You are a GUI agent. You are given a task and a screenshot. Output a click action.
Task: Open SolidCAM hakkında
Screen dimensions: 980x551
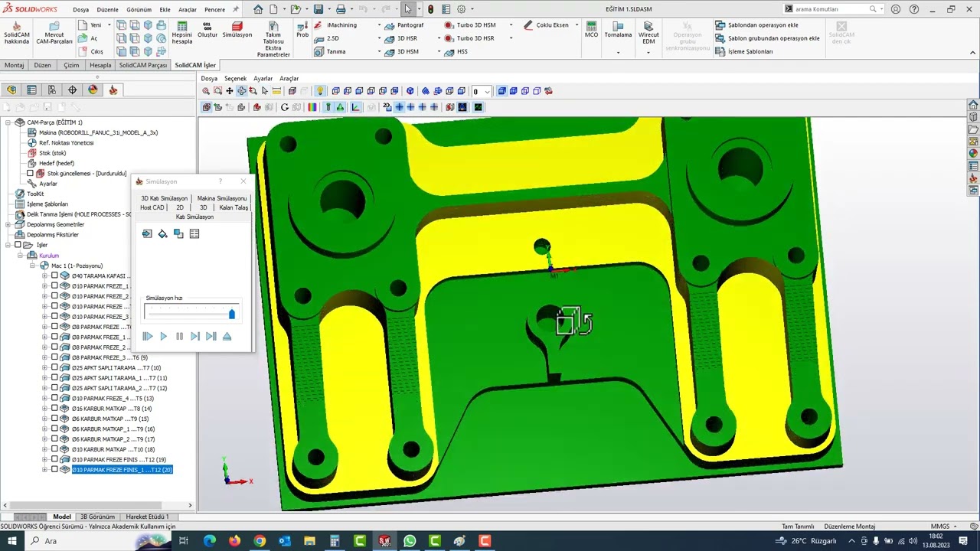point(16,33)
